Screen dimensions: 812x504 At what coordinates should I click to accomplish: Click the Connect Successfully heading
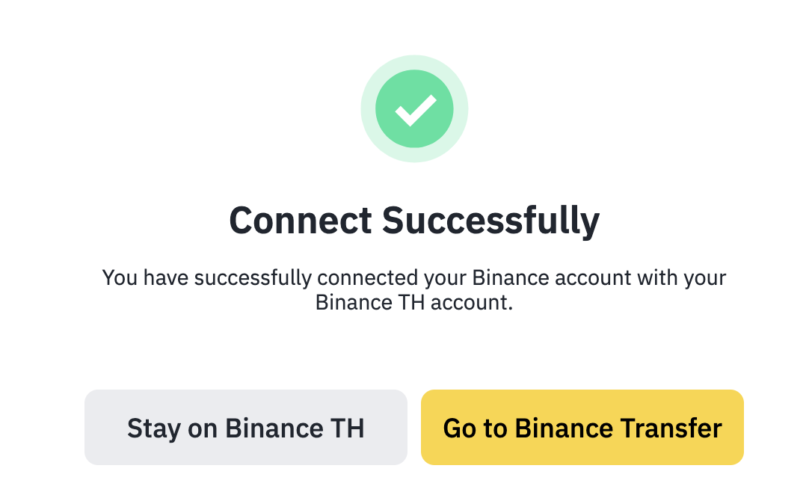coord(414,221)
